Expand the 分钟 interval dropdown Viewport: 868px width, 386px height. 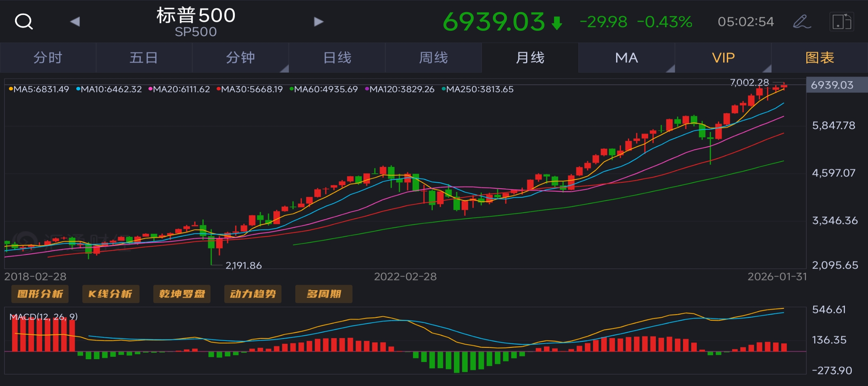241,58
